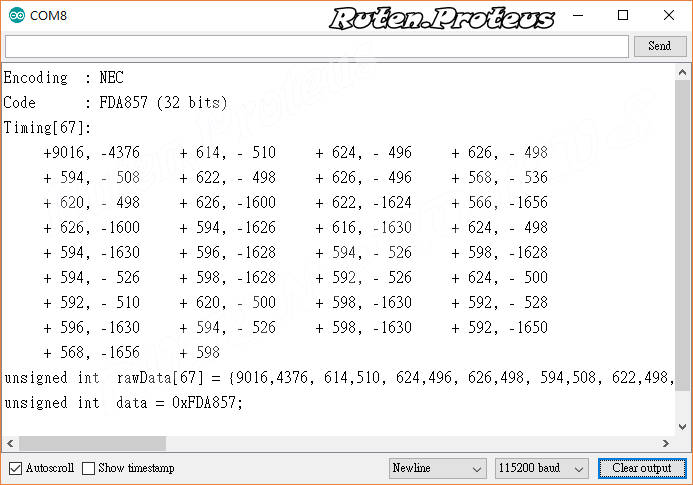Click the '+9016, -4376' timing value

(x=91, y=153)
